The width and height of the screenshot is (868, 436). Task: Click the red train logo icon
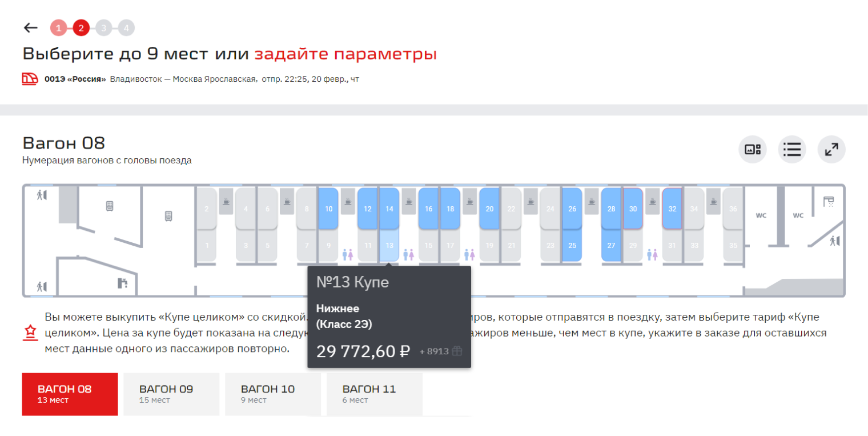tap(30, 79)
